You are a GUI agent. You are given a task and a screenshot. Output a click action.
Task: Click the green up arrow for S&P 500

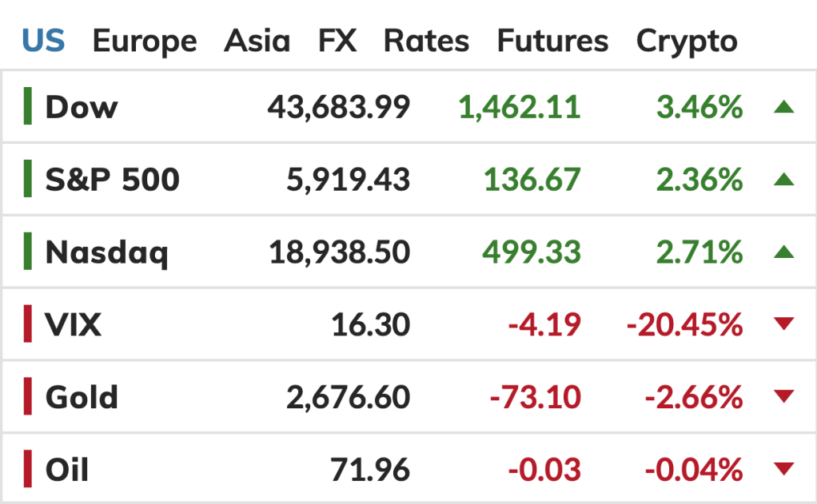pyautogui.click(x=783, y=180)
